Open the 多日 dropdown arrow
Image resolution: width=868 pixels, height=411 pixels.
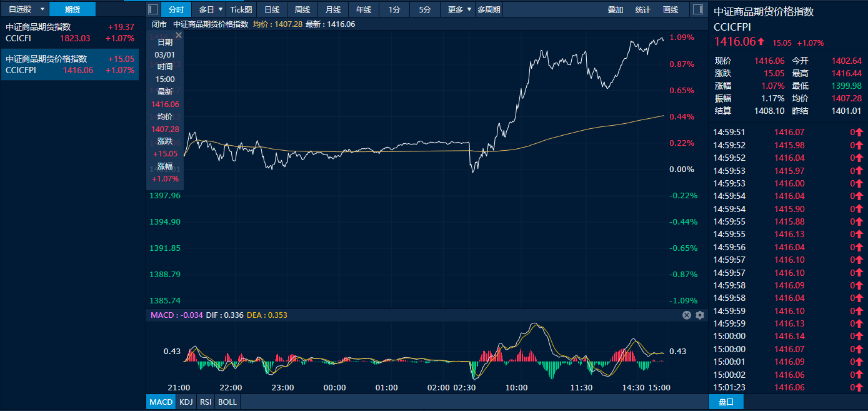221,9
